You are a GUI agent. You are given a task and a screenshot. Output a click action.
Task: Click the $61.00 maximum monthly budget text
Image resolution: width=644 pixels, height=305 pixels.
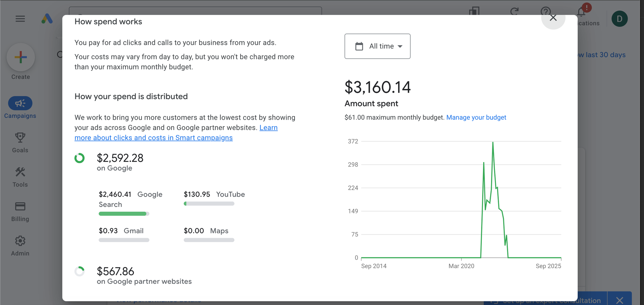394,117
